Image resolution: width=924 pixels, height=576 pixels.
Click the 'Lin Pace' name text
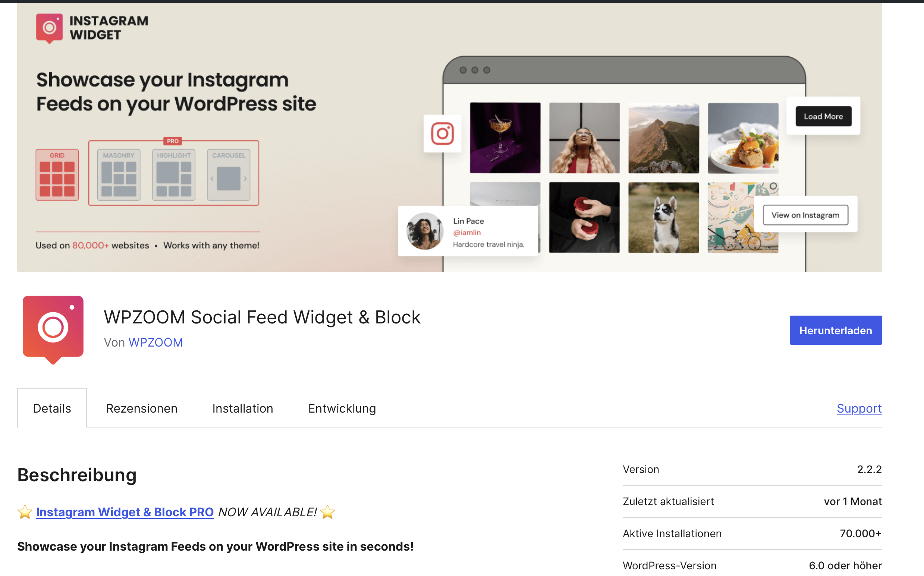pos(468,221)
